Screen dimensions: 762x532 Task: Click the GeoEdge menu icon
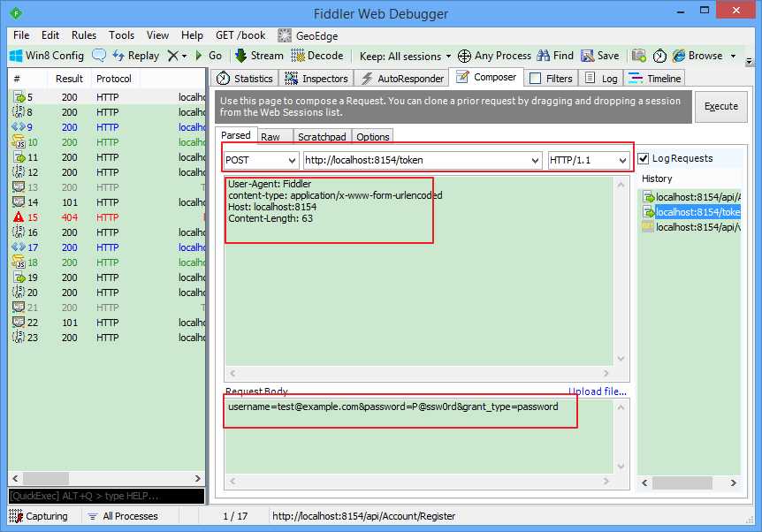pos(285,35)
